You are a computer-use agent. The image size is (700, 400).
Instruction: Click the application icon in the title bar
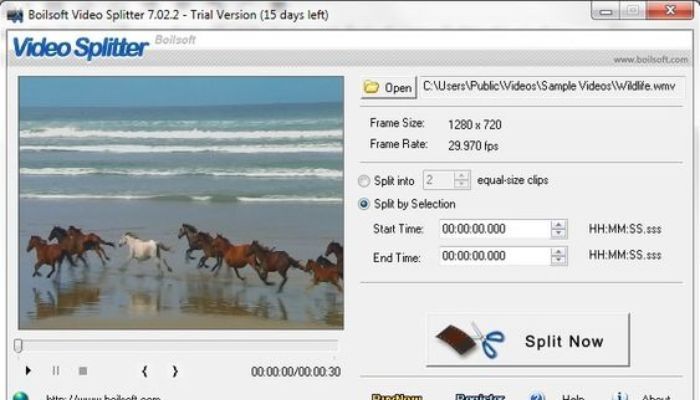15,16
